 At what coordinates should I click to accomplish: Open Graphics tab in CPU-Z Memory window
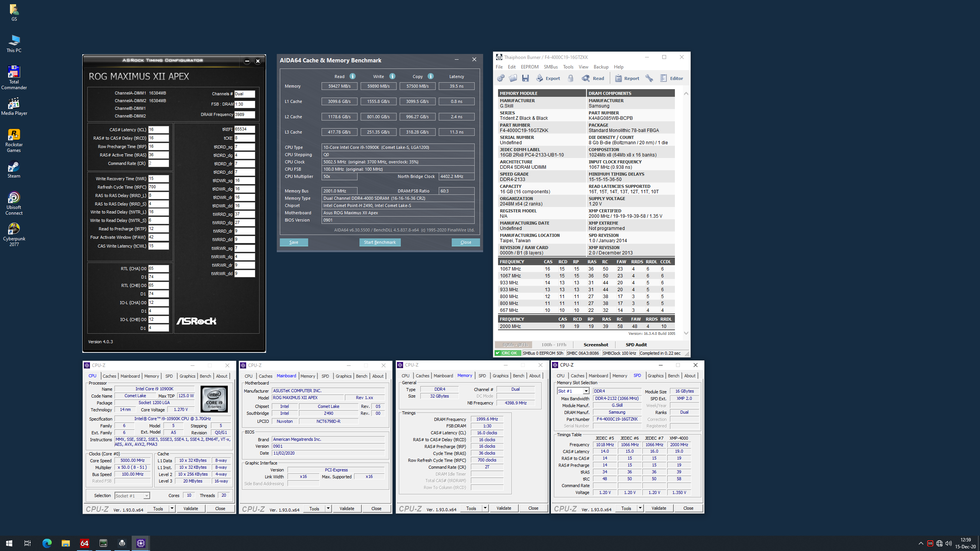pos(500,376)
